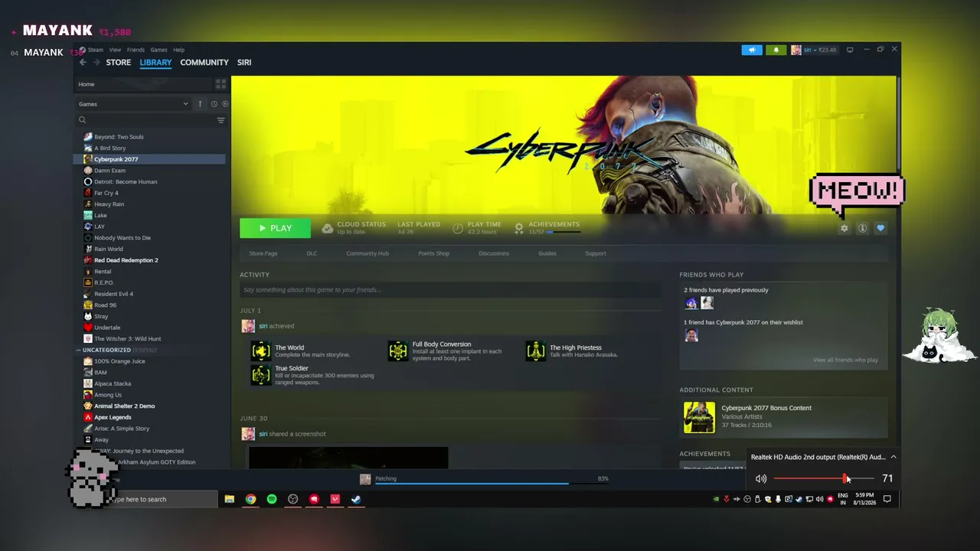Open the siri account dropdown
980x551 pixels.
click(815, 50)
